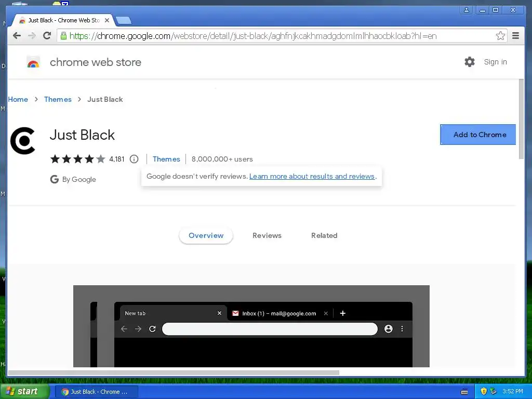The image size is (532, 399).
Task: Click the taskbar clock showing 3:52 PM
Action: pos(513,392)
